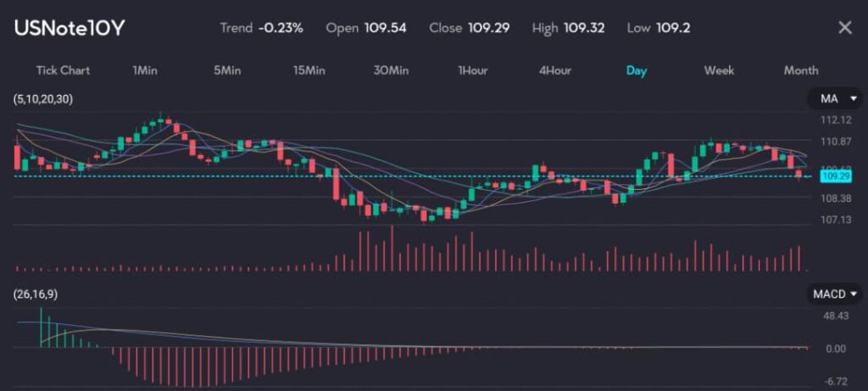Open the MA indicator dropdown
This screenshot has width=868, height=391.
(x=833, y=100)
